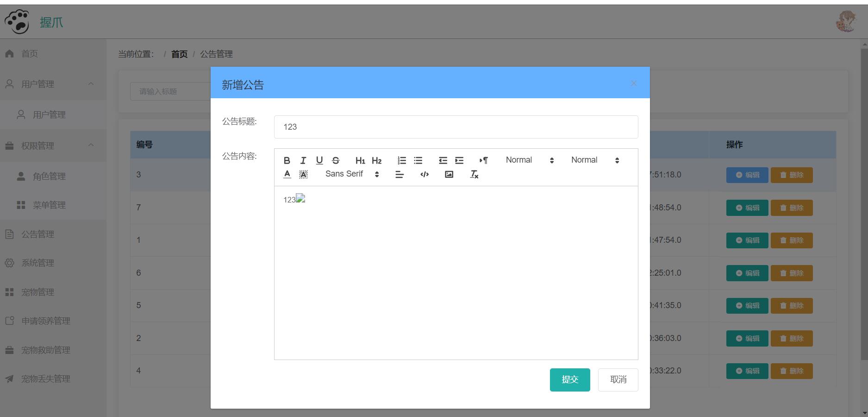Open the 用户管理 submenu item
Viewport: 868px width, 417px height.
53,114
